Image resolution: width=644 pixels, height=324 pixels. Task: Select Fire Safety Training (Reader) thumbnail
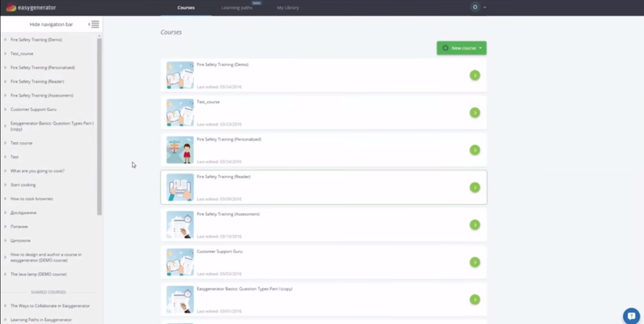[x=180, y=187]
